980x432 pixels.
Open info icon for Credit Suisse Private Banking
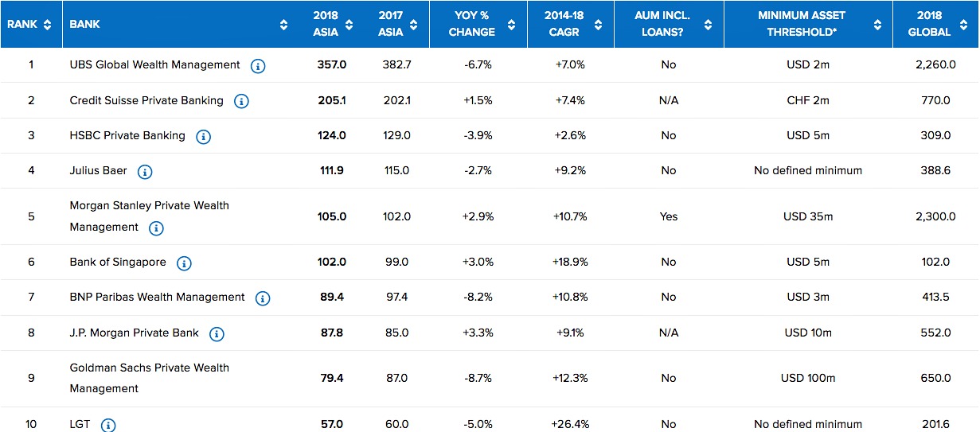[x=241, y=102]
